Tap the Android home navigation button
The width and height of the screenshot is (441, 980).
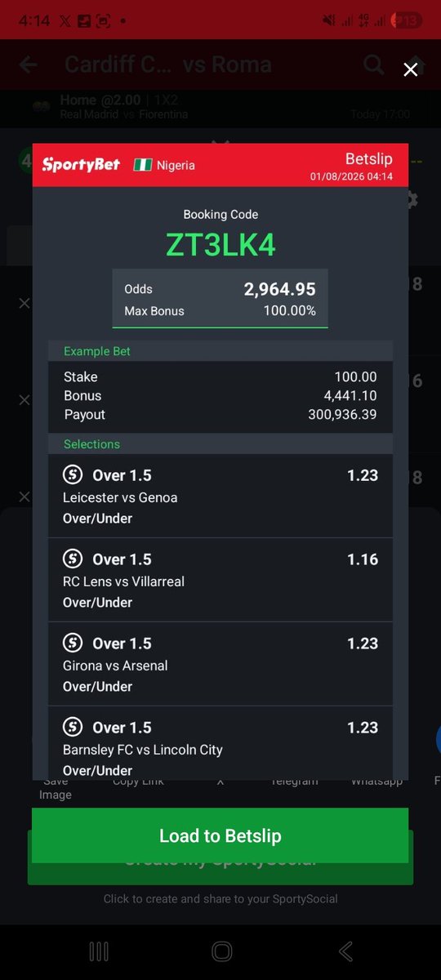(221, 951)
